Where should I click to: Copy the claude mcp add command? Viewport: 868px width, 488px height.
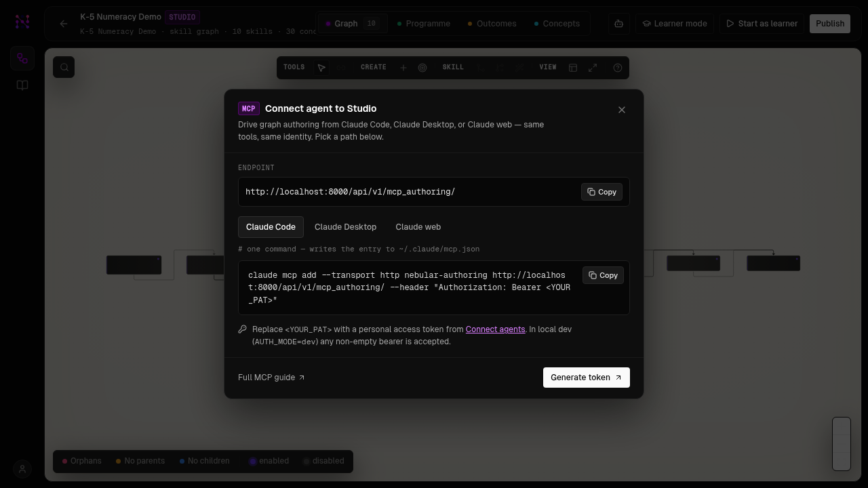tap(603, 275)
